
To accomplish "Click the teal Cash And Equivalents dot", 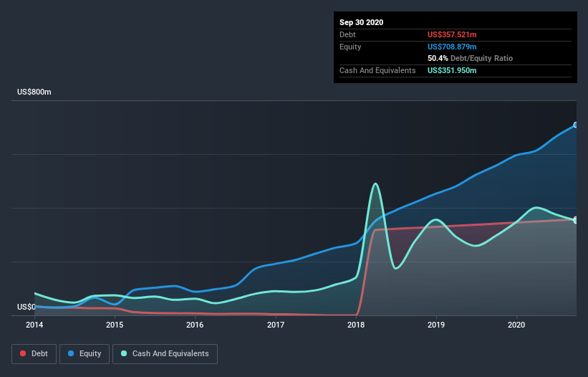I will pos(124,353).
